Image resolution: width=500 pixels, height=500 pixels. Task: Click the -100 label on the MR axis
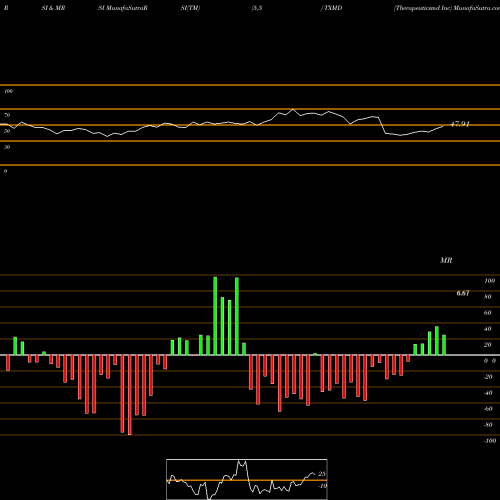[x=490, y=441]
